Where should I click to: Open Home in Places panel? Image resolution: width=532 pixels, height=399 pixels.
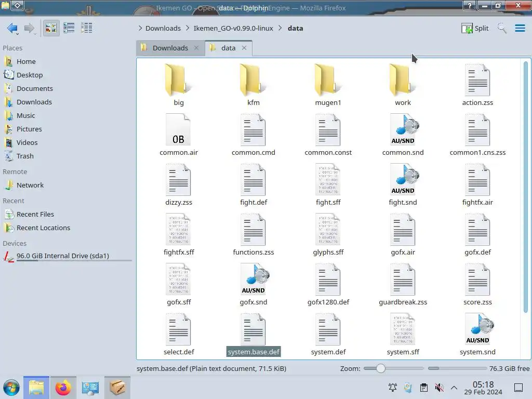(26, 61)
